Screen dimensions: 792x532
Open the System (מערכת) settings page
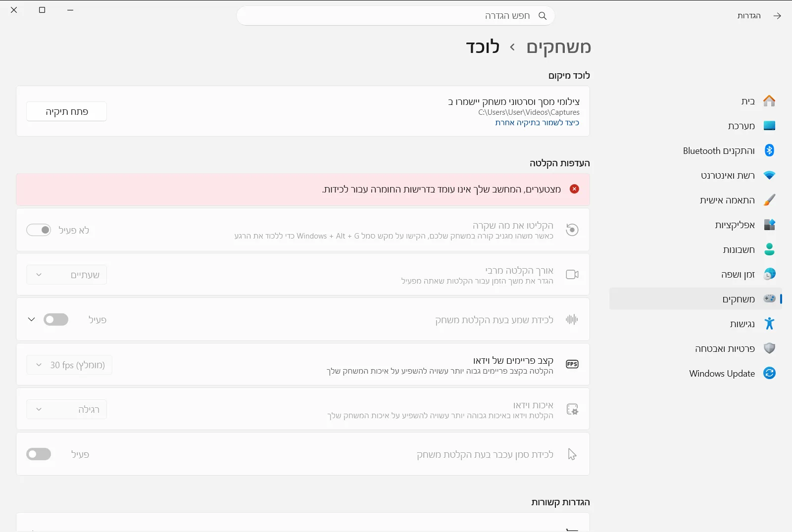(696, 126)
